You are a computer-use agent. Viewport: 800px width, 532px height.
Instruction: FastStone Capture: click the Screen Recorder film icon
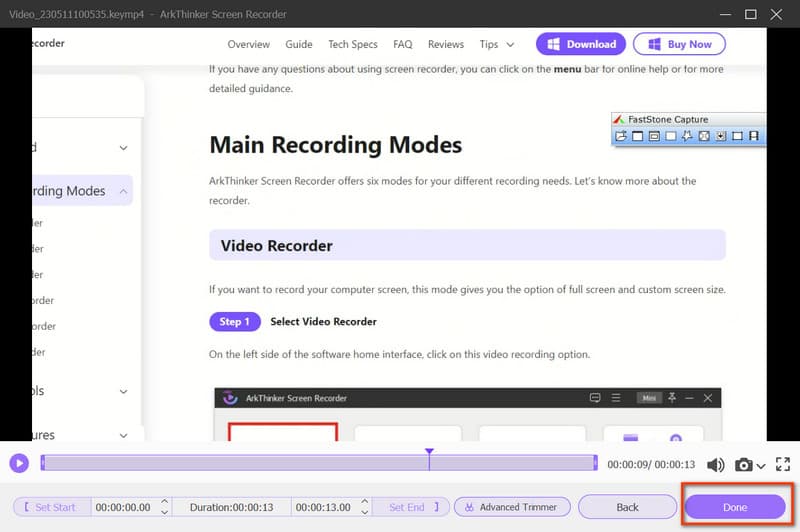(x=754, y=136)
